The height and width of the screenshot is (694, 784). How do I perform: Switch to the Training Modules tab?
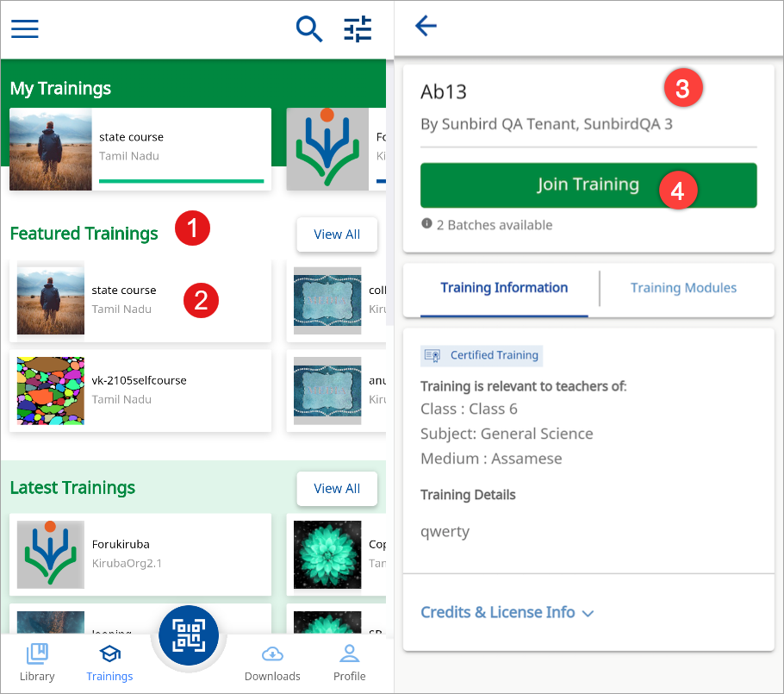point(683,288)
